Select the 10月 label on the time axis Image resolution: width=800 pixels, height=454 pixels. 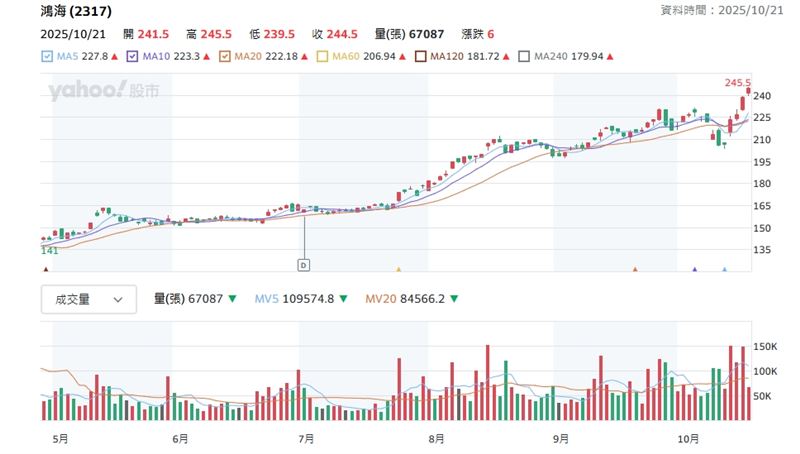(687, 438)
